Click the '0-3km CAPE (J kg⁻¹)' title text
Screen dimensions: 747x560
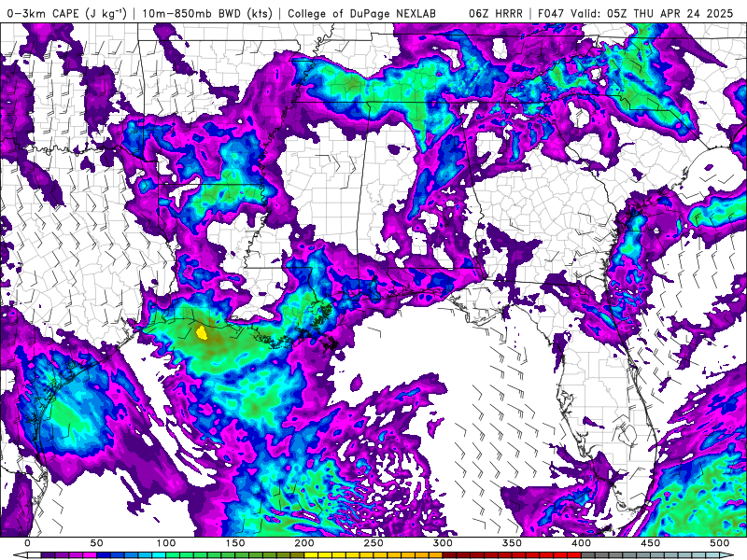coord(66,13)
